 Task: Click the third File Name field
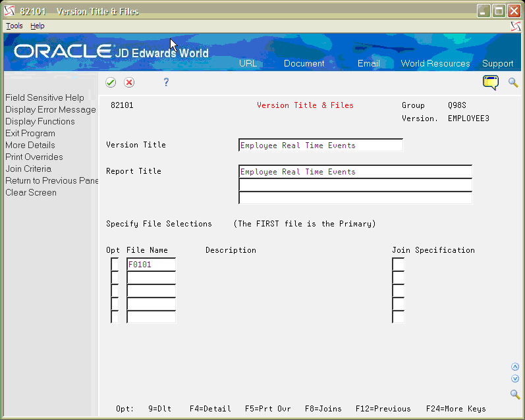click(x=152, y=291)
